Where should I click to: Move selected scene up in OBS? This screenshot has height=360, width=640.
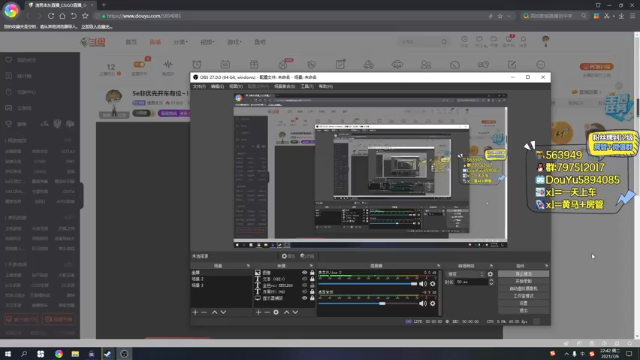tap(214, 312)
